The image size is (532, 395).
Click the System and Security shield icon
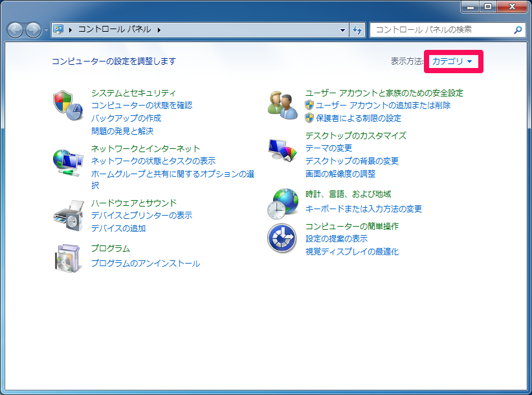pos(68,104)
